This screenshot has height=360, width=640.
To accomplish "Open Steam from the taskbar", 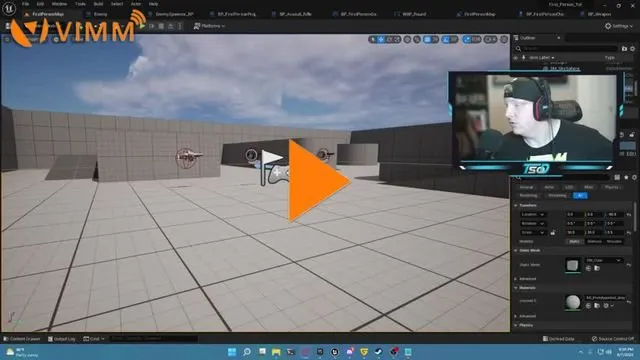I will 378,351.
